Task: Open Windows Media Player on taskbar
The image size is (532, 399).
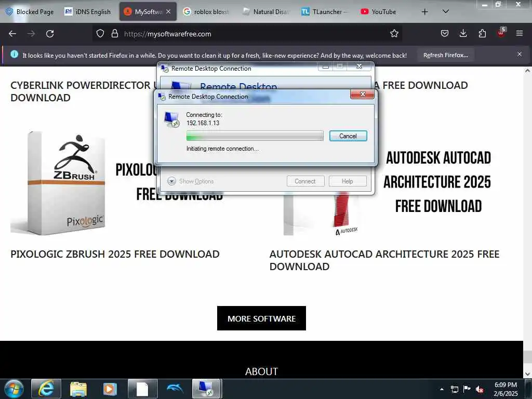Action: click(x=110, y=389)
